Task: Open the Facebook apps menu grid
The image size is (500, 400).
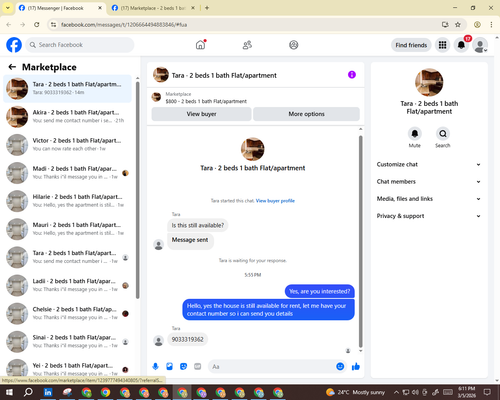Action: (442, 45)
